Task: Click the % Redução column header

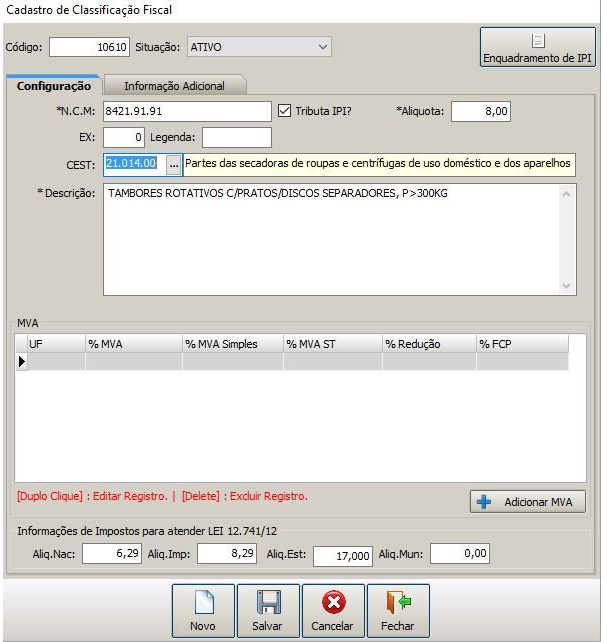Action: [x=430, y=344]
